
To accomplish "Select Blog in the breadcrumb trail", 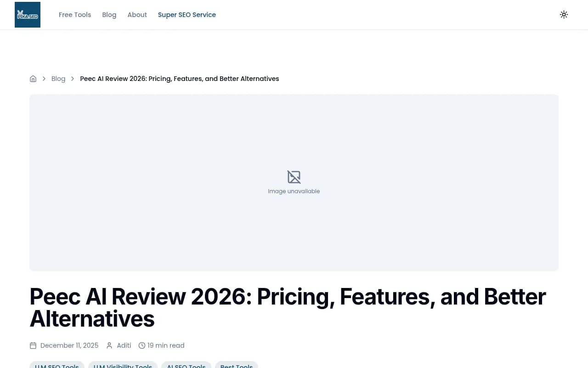I will (x=58, y=79).
